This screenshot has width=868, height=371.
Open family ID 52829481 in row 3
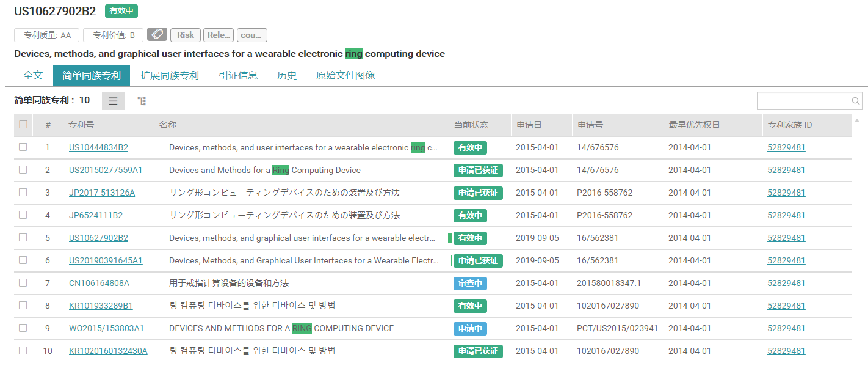coord(786,193)
